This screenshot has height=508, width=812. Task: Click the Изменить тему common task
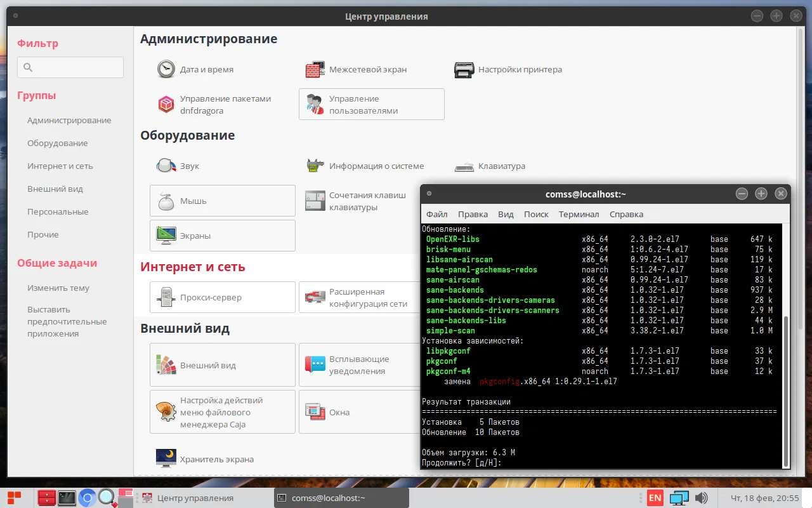58,288
